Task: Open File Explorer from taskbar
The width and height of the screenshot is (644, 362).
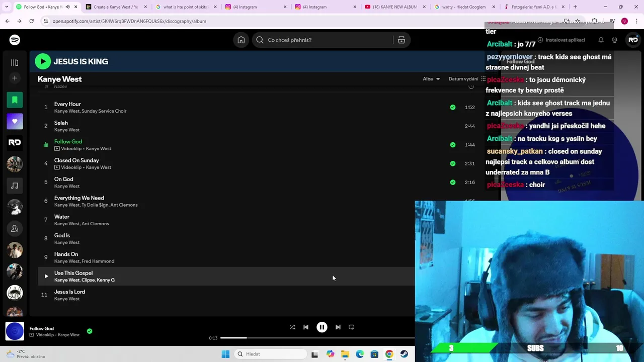Action: tap(345, 354)
